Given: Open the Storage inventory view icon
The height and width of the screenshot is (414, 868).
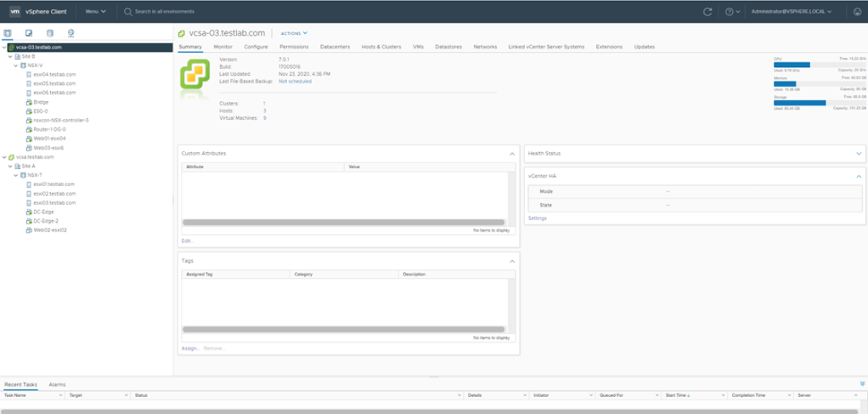Looking at the screenshot, I should [x=49, y=33].
